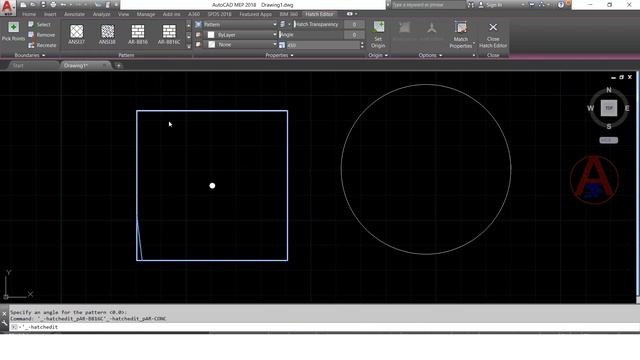This screenshot has height=360, width=640.
Task: Click the Hatch Transparency value field
Action: pos(354,24)
